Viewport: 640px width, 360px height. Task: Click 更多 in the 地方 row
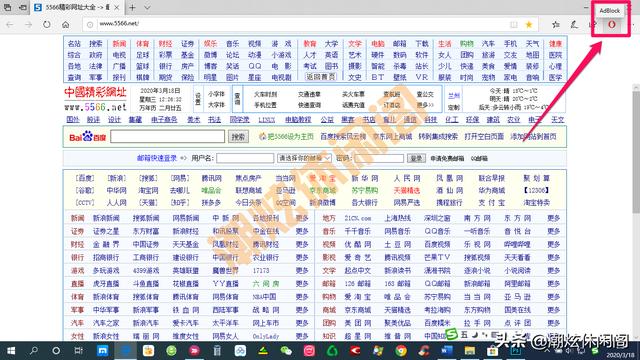click(x=553, y=218)
